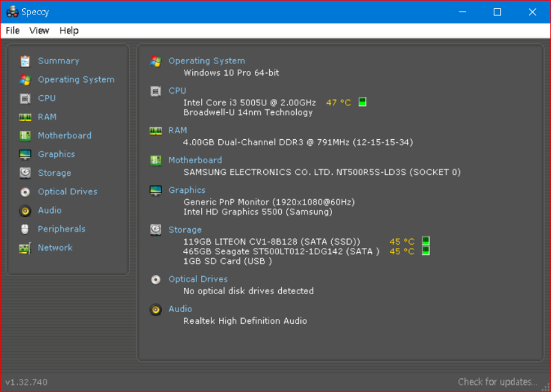Click the Storage hard drive icon in sidebar
This screenshot has height=392, width=551.
click(x=25, y=173)
